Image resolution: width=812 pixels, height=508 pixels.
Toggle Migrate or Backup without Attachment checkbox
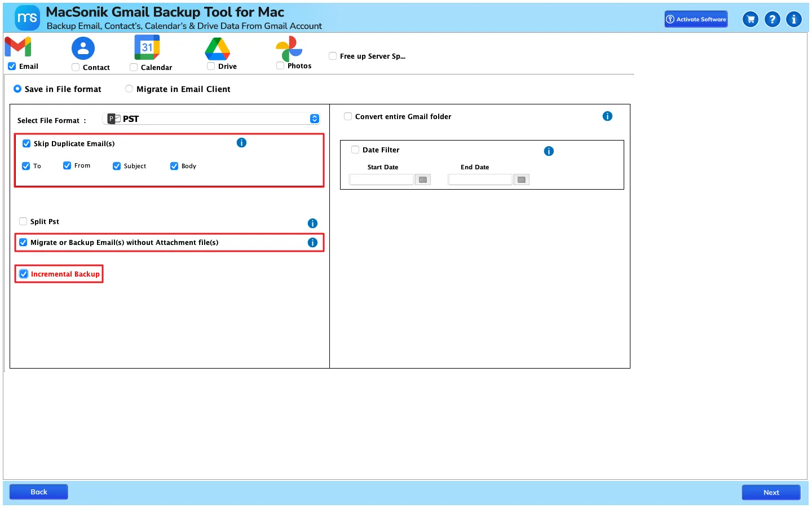[23, 242]
